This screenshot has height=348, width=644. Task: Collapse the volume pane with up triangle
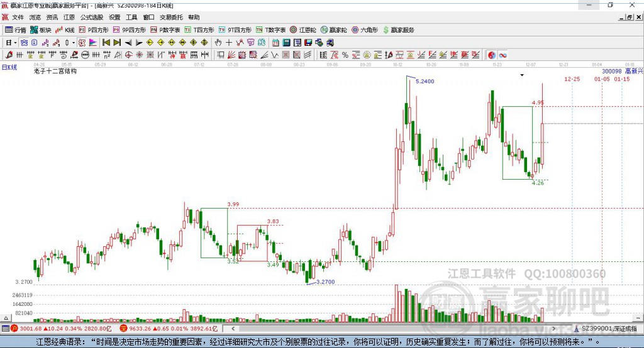coord(6,318)
